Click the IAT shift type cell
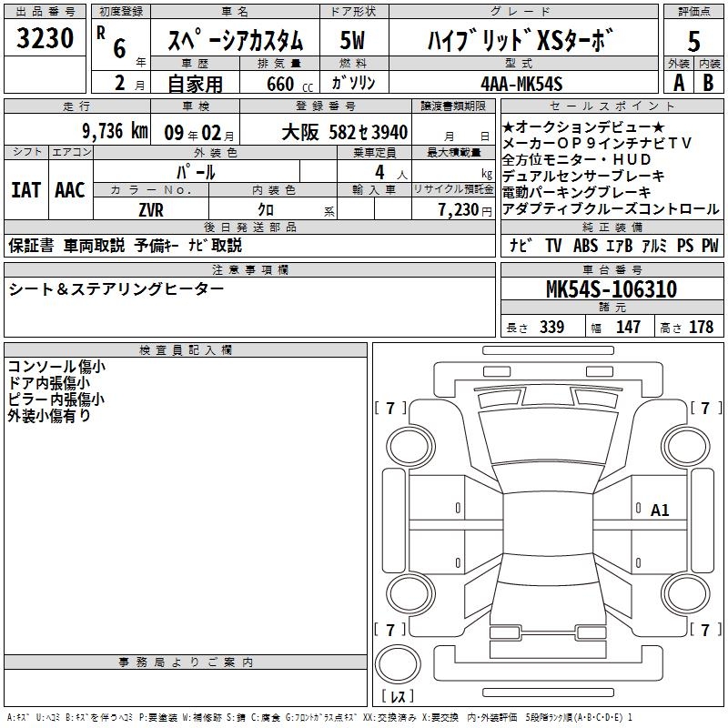Image resolution: width=728 pixels, height=728 pixels. [x=25, y=190]
